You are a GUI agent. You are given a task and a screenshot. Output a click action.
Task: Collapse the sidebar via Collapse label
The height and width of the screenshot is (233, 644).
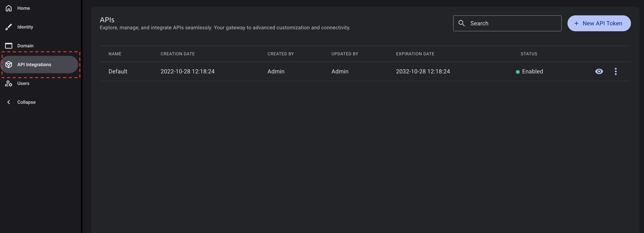26,102
